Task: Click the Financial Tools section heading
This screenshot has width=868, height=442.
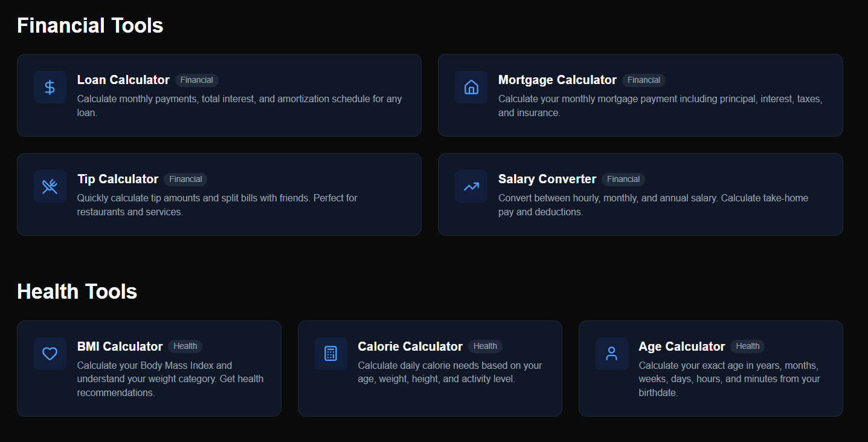Action: (x=89, y=25)
